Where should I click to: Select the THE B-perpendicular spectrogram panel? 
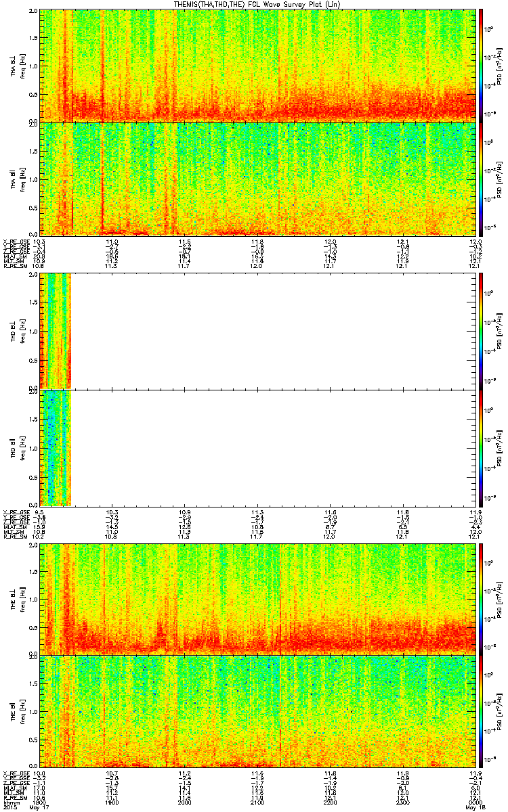[x=257, y=599]
